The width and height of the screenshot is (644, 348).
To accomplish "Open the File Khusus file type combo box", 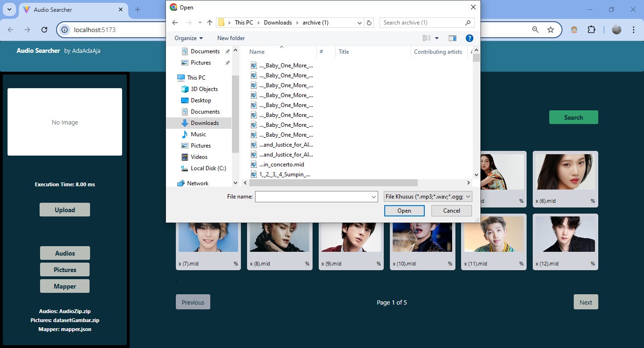I will pos(428,197).
